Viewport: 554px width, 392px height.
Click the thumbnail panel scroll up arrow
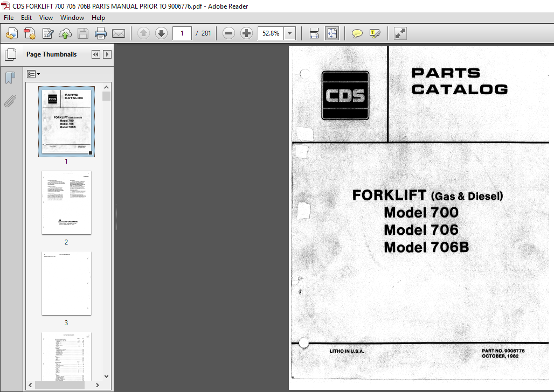pos(106,87)
